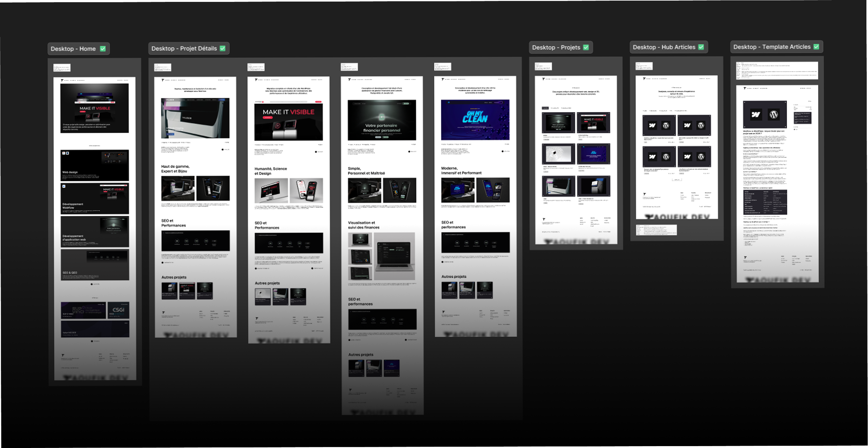868x448 pixels.
Task: Click green check icon beside Projet Détails
Action: [222, 48]
